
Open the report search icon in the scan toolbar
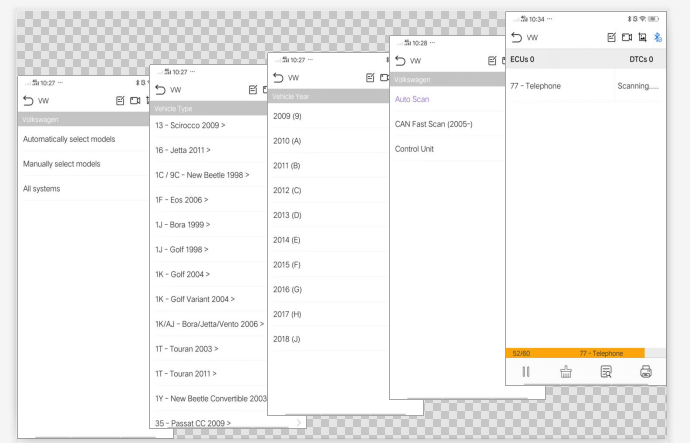(606, 372)
